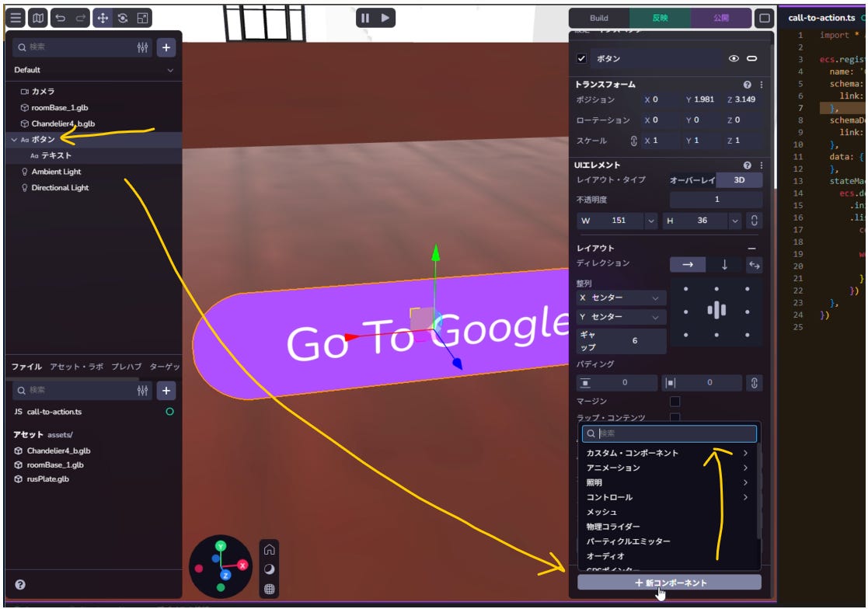Toggle scale uniform lock icon
Viewport: 868px width, 609px height.
[634, 141]
